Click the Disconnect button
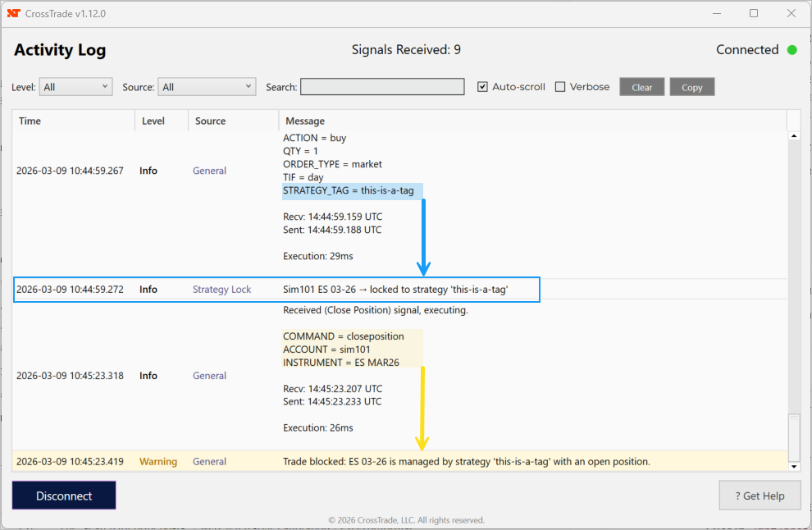812x530 pixels. tap(64, 496)
